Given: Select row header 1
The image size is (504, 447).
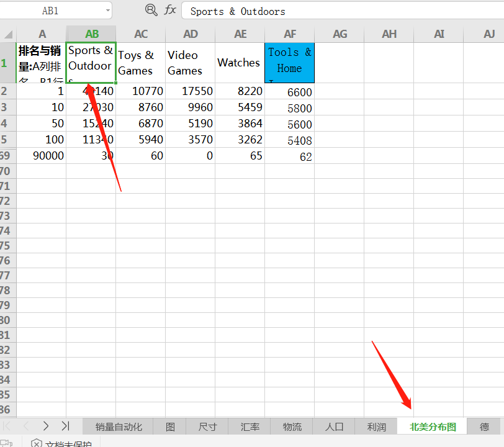Looking at the screenshot, I should click(7, 63).
